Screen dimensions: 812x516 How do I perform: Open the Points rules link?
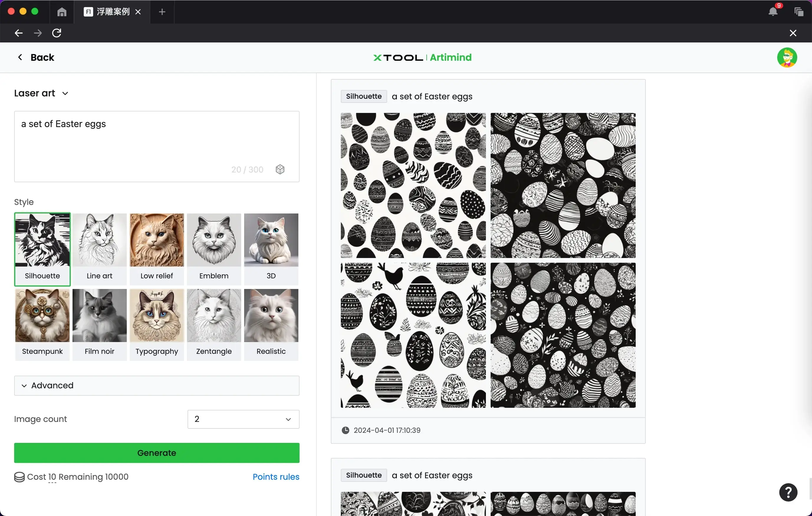(276, 476)
